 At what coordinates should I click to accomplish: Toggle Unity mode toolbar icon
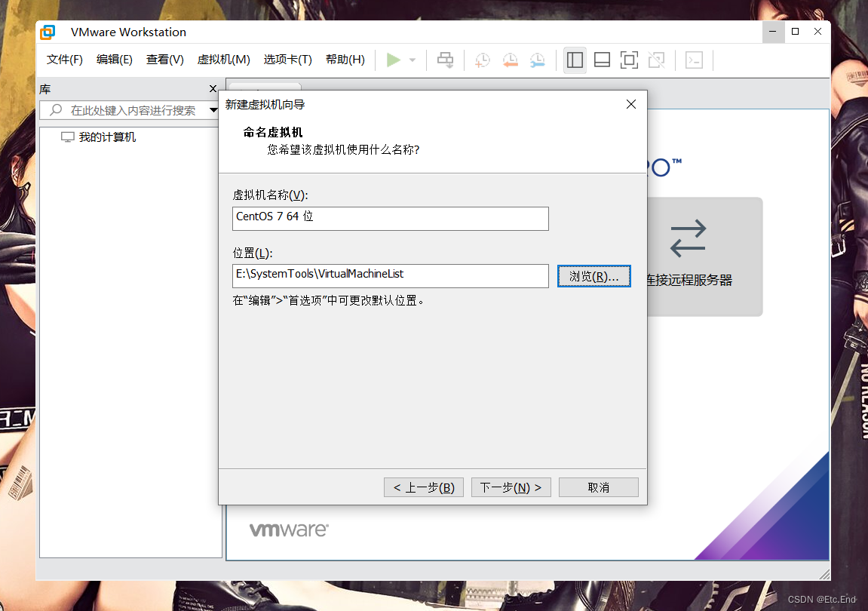pos(657,60)
